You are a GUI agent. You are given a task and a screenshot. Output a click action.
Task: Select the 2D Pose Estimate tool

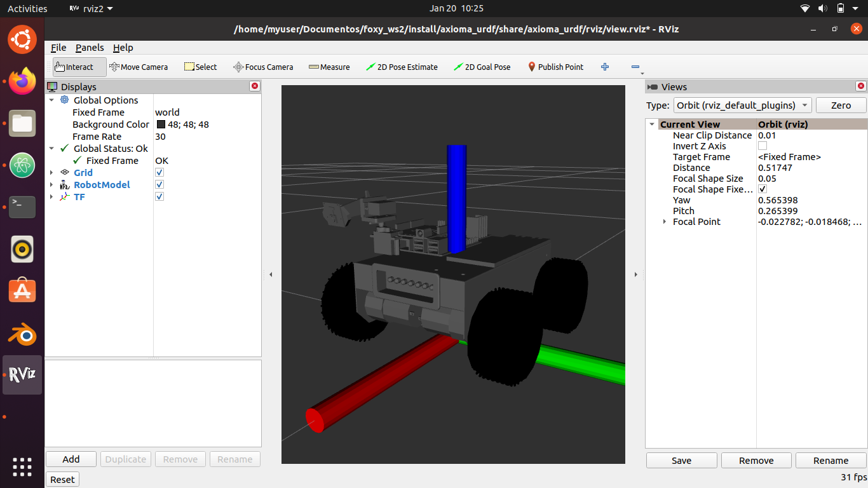402,67
